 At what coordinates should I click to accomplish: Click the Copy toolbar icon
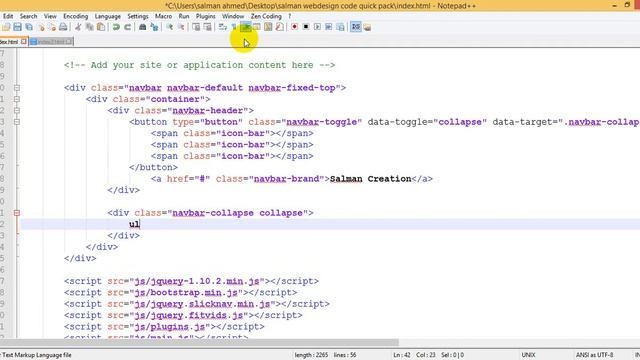coord(89,27)
